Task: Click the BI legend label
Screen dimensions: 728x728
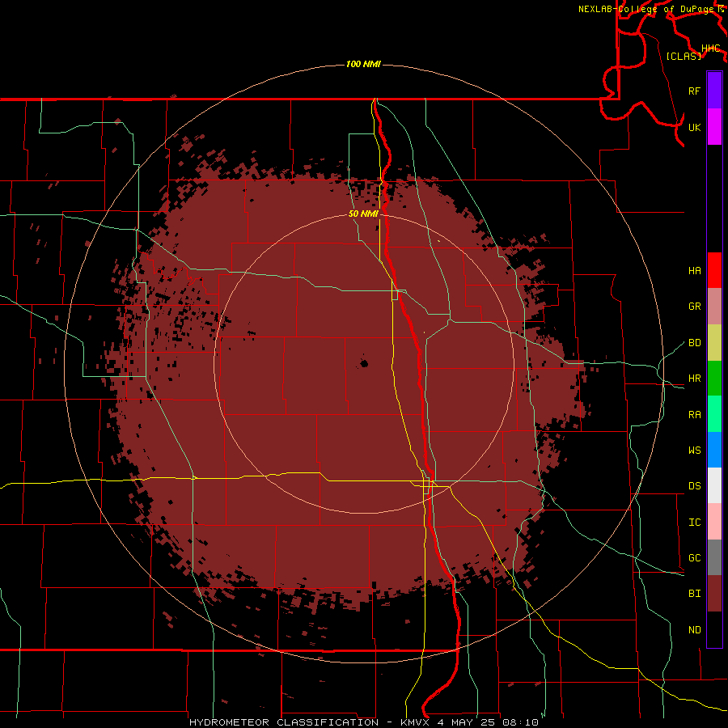Action: tap(694, 594)
